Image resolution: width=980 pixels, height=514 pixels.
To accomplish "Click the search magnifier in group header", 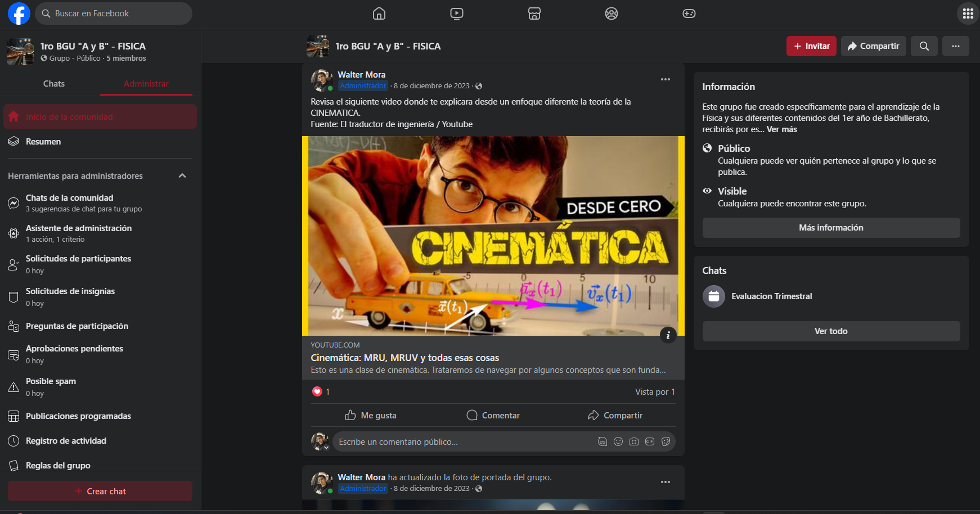I will pyautogui.click(x=924, y=46).
